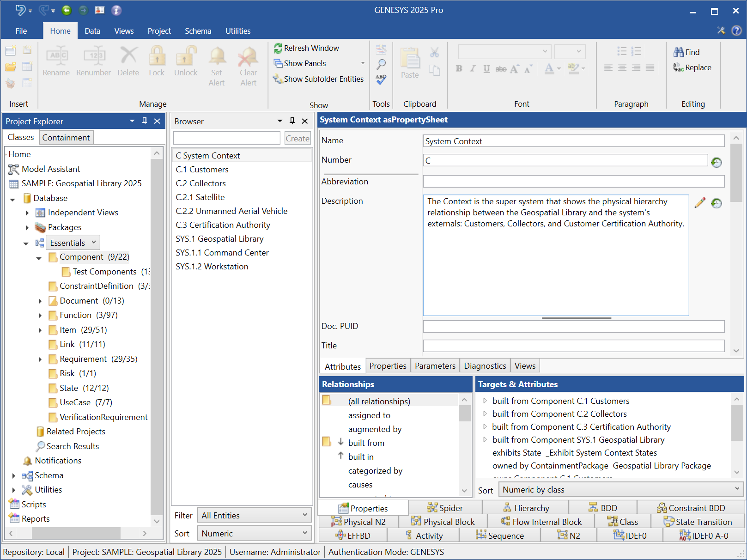Click the Doc. PUID input field
This screenshot has width=747, height=560.
[x=573, y=326]
